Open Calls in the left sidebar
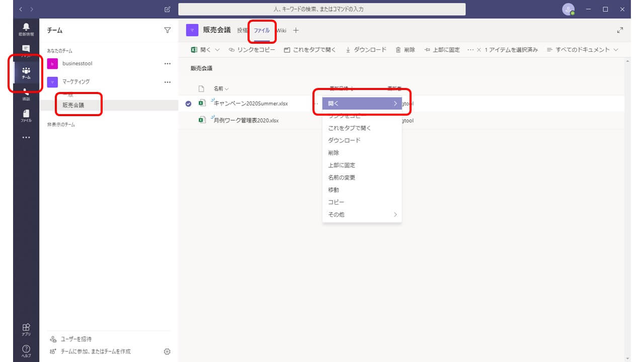Screen dimensions: 644x362 click(x=26, y=94)
